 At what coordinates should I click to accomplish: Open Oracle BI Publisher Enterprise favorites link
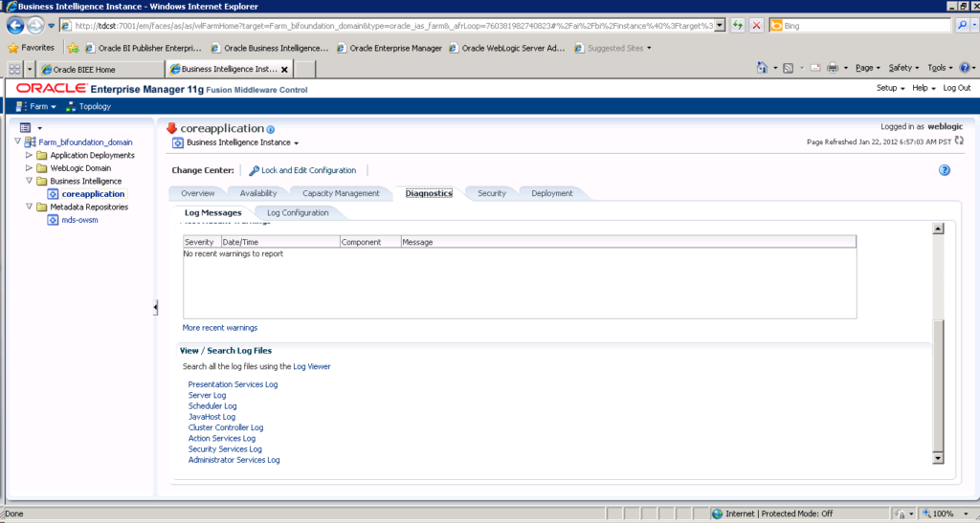(144, 48)
